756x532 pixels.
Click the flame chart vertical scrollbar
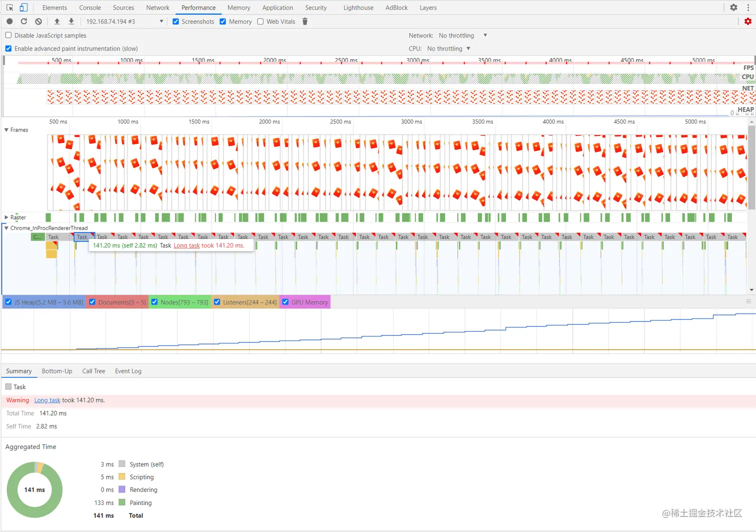coord(751,167)
